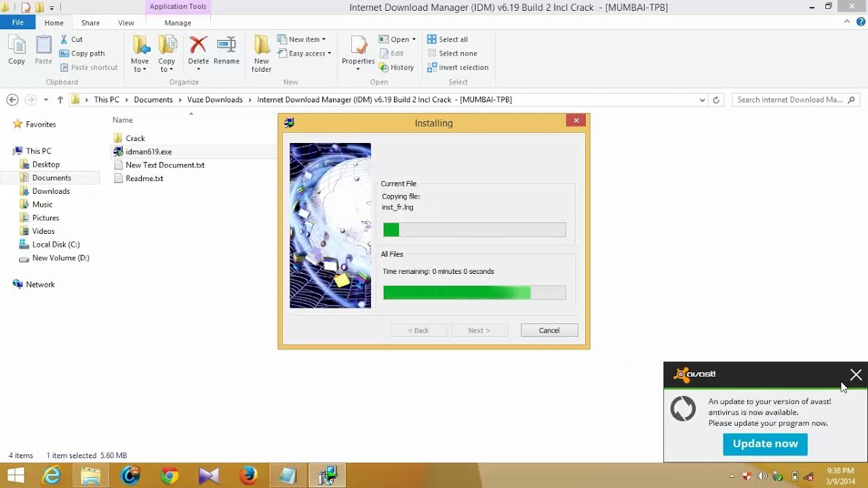868x488 pixels.
Task: Choose Copy path in ribbon
Action: (82, 54)
